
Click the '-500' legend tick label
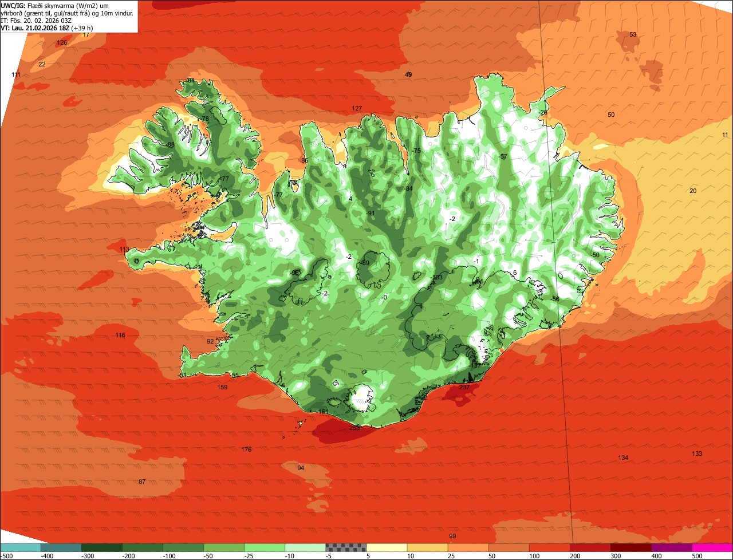(6, 556)
